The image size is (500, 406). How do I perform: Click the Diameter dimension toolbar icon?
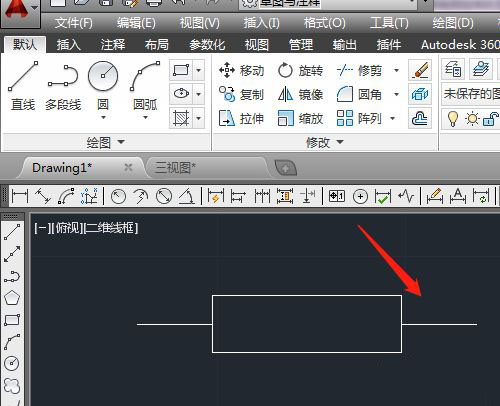tap(164, 196)
